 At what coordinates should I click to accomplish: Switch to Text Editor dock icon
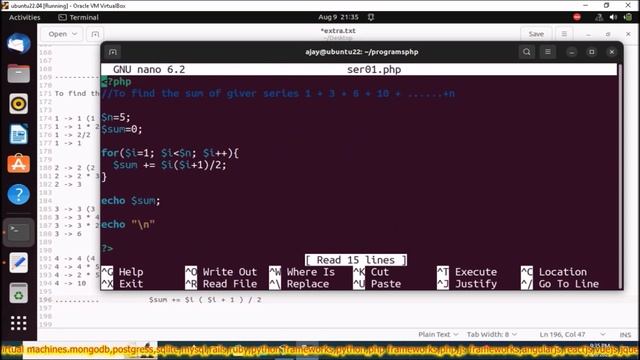[18, 262]
